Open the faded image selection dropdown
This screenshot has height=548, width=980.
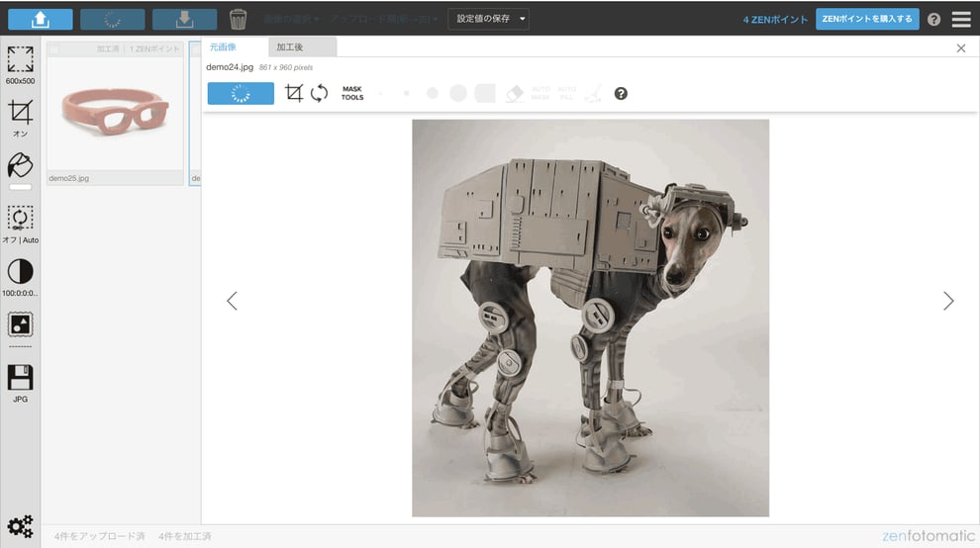[291, 20]
